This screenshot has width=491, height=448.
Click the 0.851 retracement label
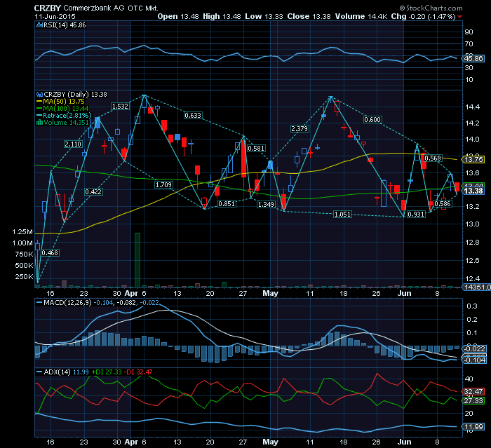point(227,204)
